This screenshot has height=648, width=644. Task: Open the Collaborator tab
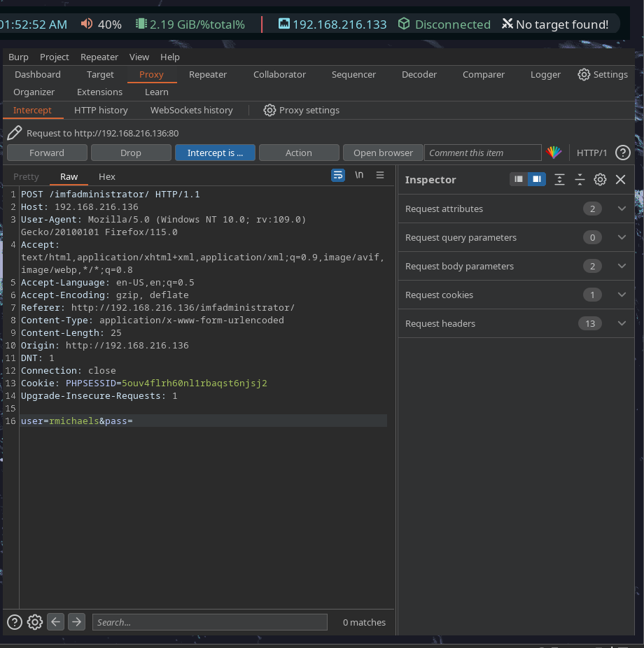coord(279,74)
